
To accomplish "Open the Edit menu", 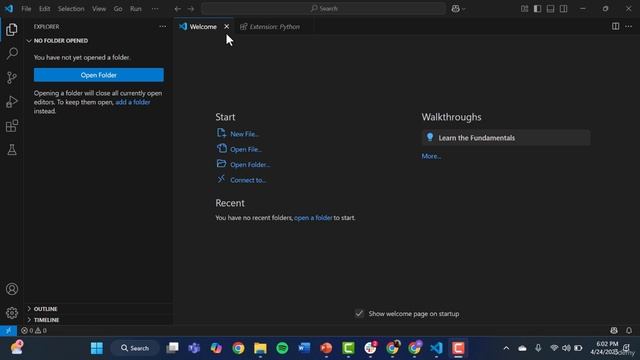I will 44,9.
